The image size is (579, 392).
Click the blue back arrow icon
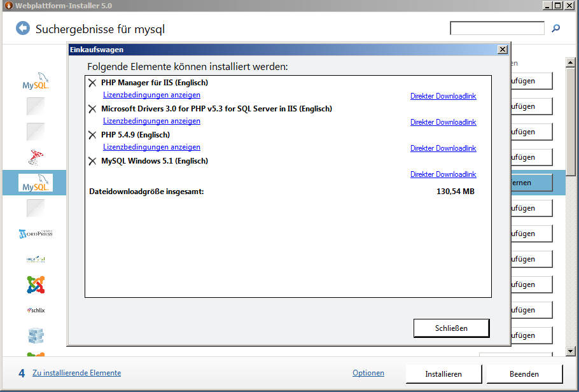(x=22, y=28)
